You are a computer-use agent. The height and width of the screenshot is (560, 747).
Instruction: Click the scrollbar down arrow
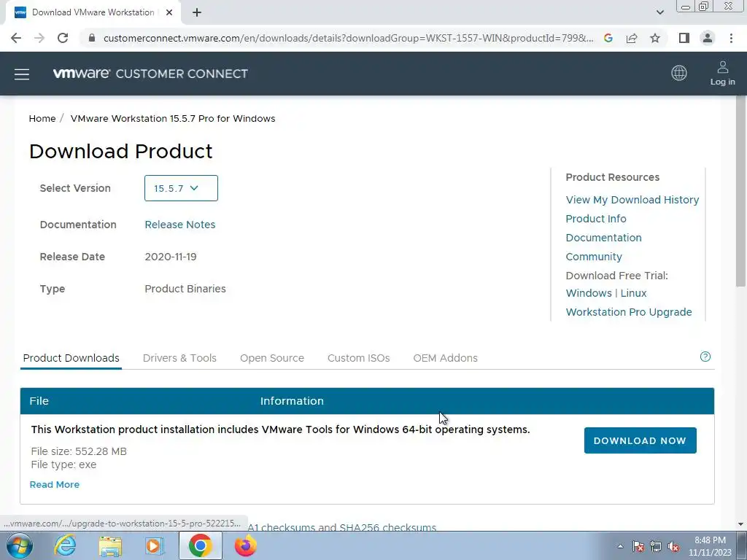pyautogui.click(x=741, y=524)
